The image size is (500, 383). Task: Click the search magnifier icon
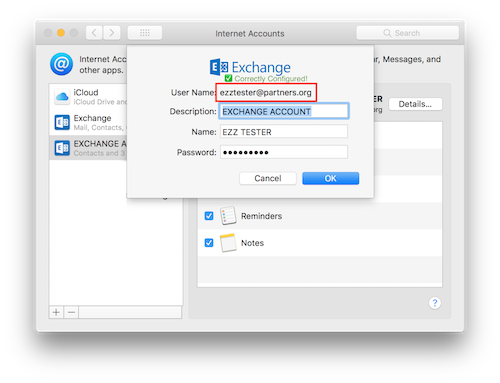[x=387, y=33]
